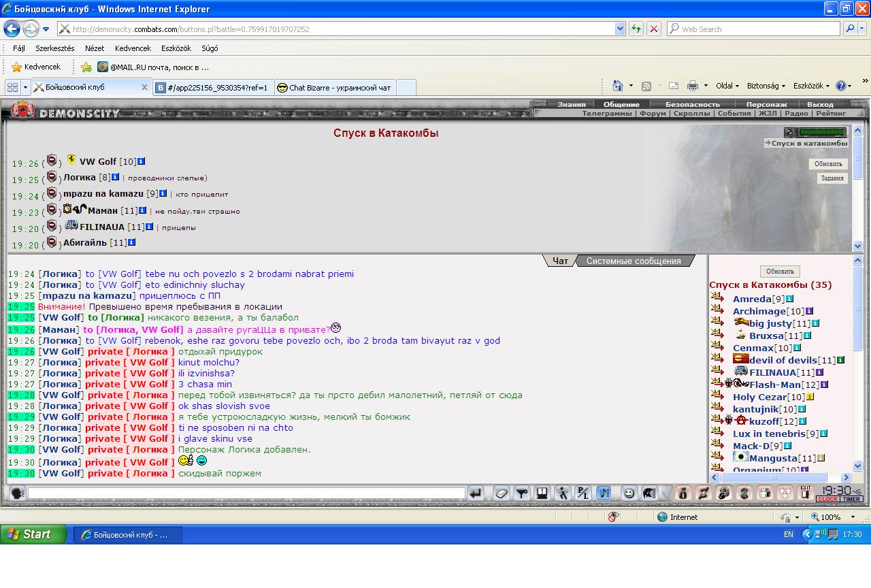Open the Nézet menu
Image resolution: width=871 pixels, height=588 pixels.
(x=95, y=48)
